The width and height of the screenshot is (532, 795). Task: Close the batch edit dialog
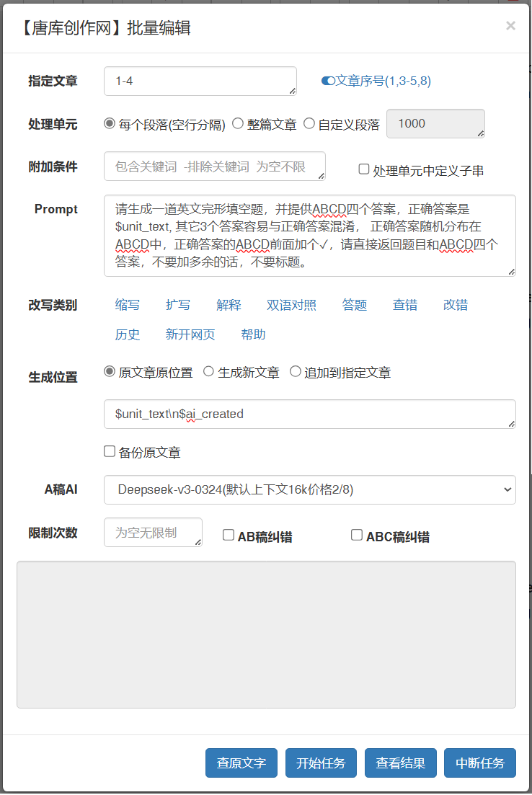tap(510, 26)
